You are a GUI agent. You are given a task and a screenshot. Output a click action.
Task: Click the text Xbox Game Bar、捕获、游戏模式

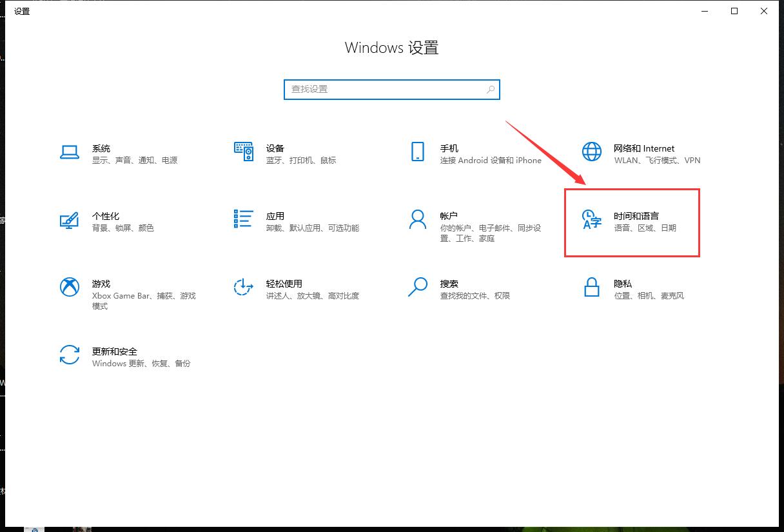pos(144,301)
